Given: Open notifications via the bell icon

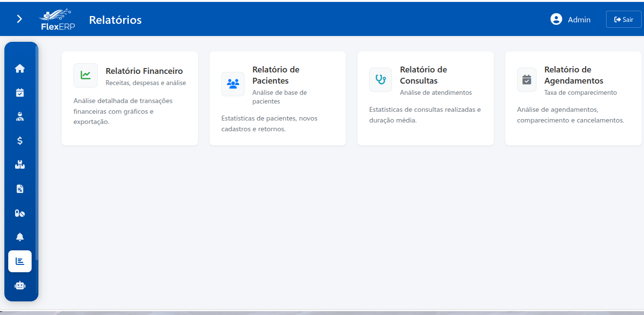Looking at the screenshot, I should (x=20, y=237).
